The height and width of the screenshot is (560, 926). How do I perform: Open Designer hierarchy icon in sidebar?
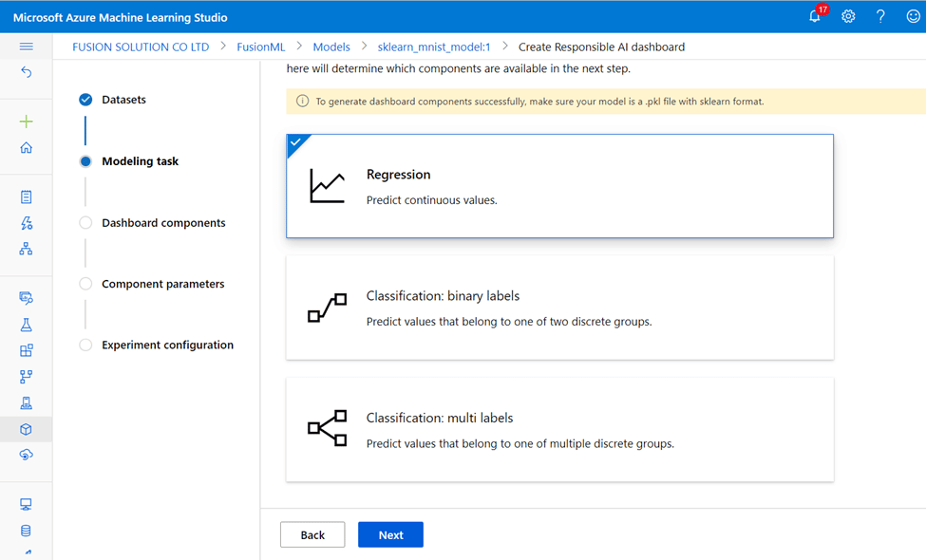[26, 249]
